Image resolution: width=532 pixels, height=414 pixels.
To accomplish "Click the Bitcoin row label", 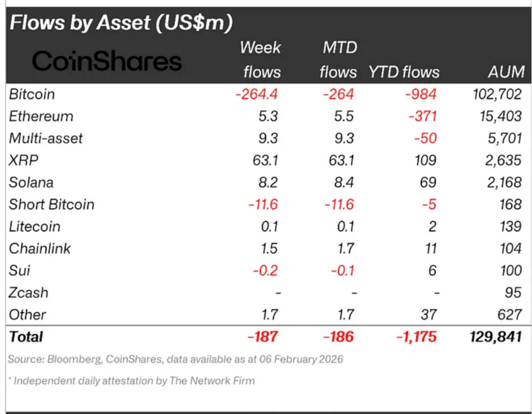I will pyautogui.click(x=32, y=94).
